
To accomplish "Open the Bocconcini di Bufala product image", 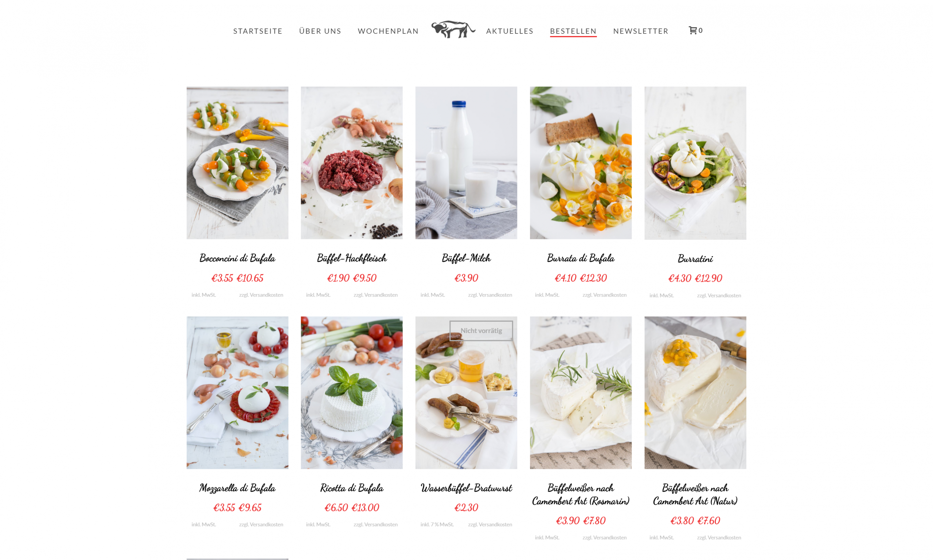I will tap(237, 162).
